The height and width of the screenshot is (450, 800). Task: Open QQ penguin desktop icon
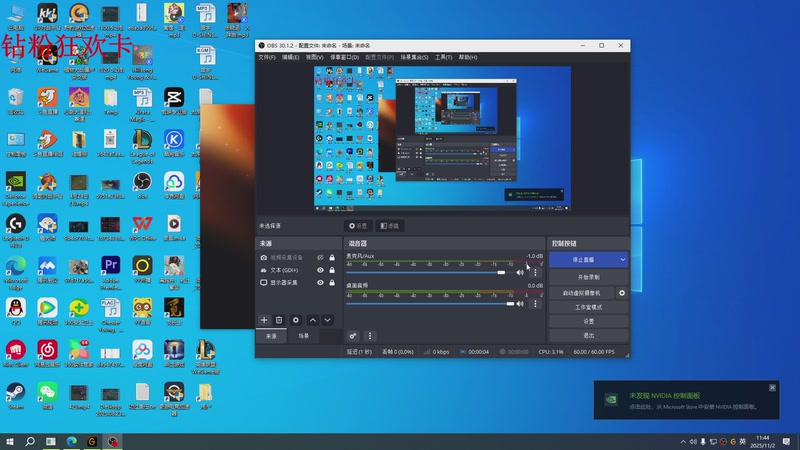click(x=16, y=311)
